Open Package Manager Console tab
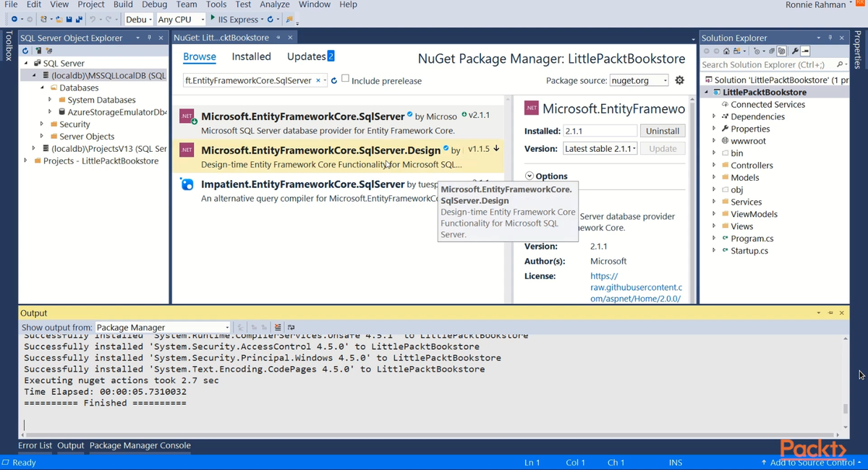868x470 pixels. point(140,445)
